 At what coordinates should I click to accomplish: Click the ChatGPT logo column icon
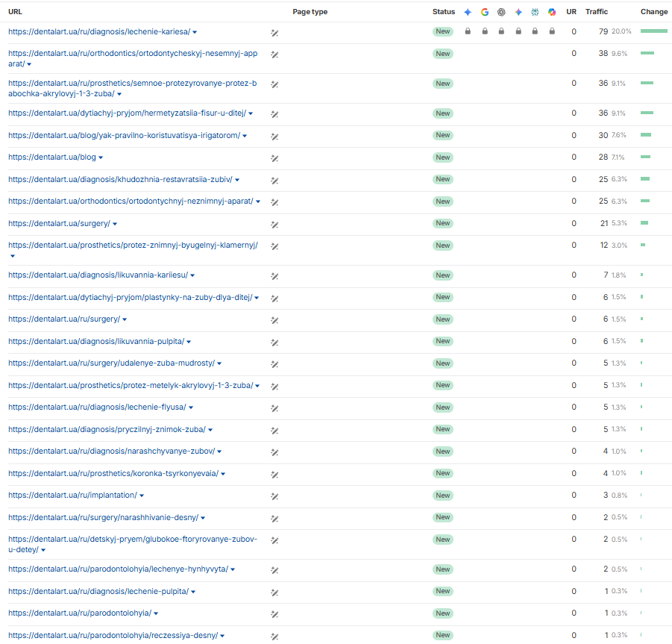501,12
